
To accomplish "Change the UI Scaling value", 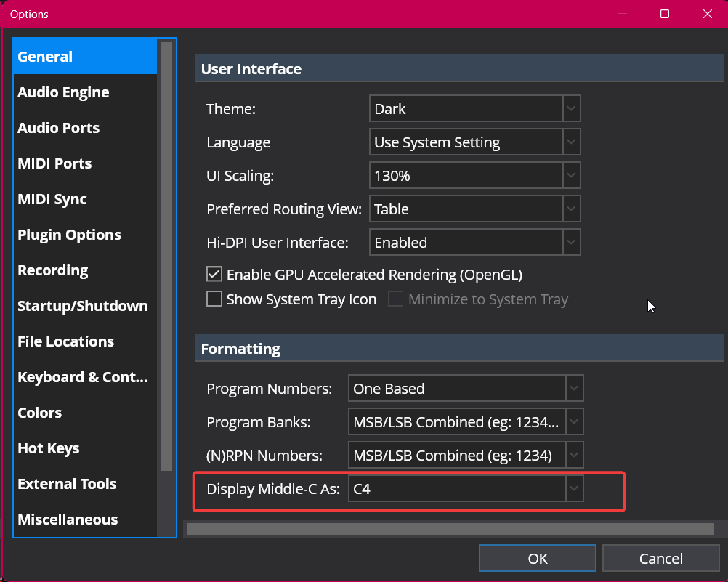I will click(x=474, y=176).
